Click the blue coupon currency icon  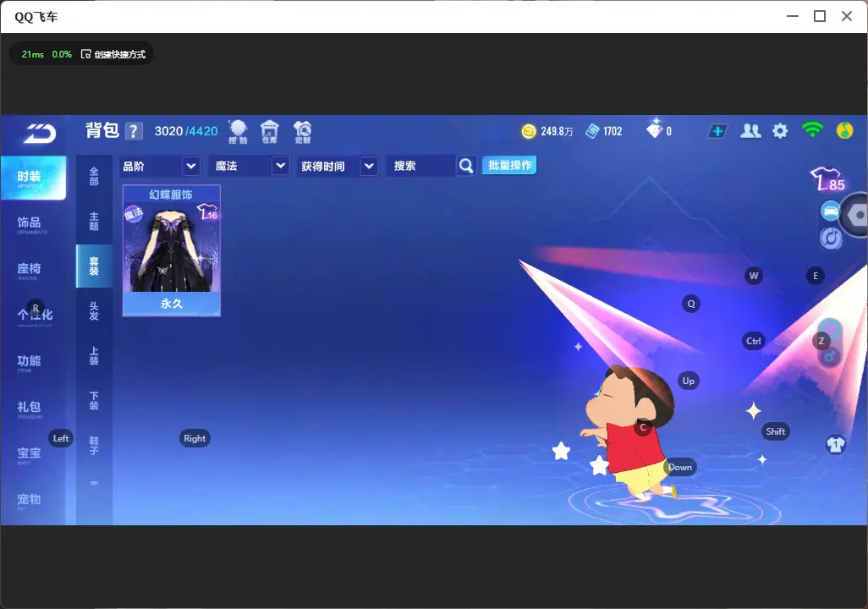coord(592,131)
